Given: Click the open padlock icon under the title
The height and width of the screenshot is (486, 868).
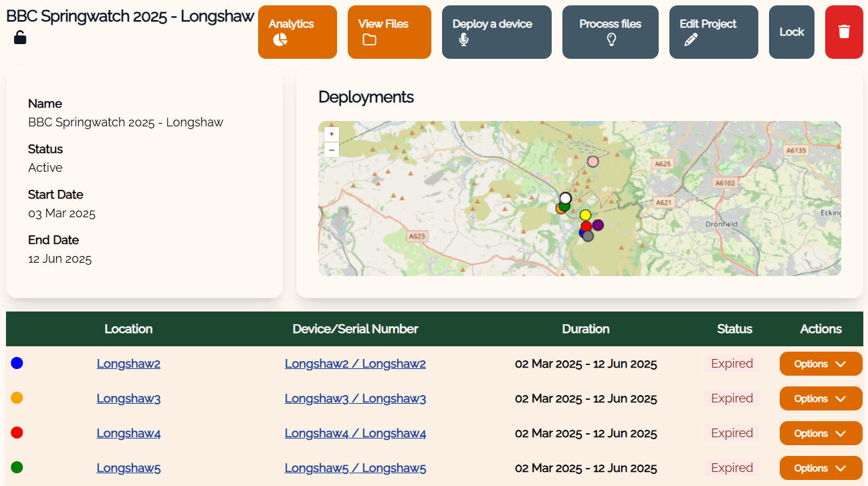Looking at the screenshot, I should click(x=20, y=37).
